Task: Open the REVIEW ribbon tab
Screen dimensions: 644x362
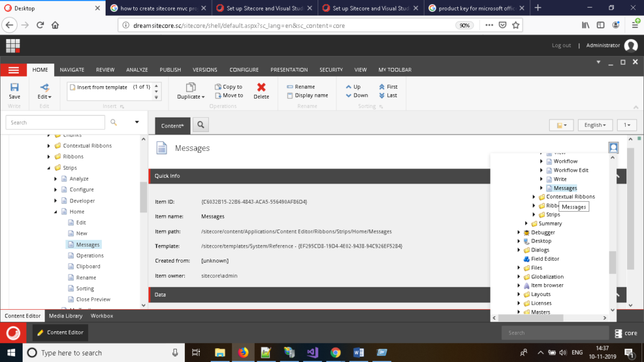Action: click(x=105, y=70)
